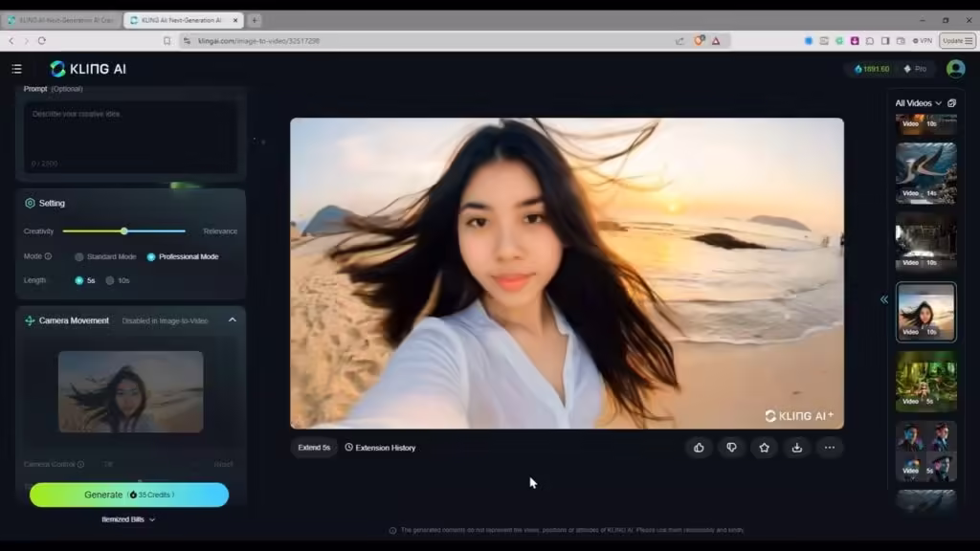Screen dimensions: 980x551
Task: Open Extension History
Action: pos(380,448)
